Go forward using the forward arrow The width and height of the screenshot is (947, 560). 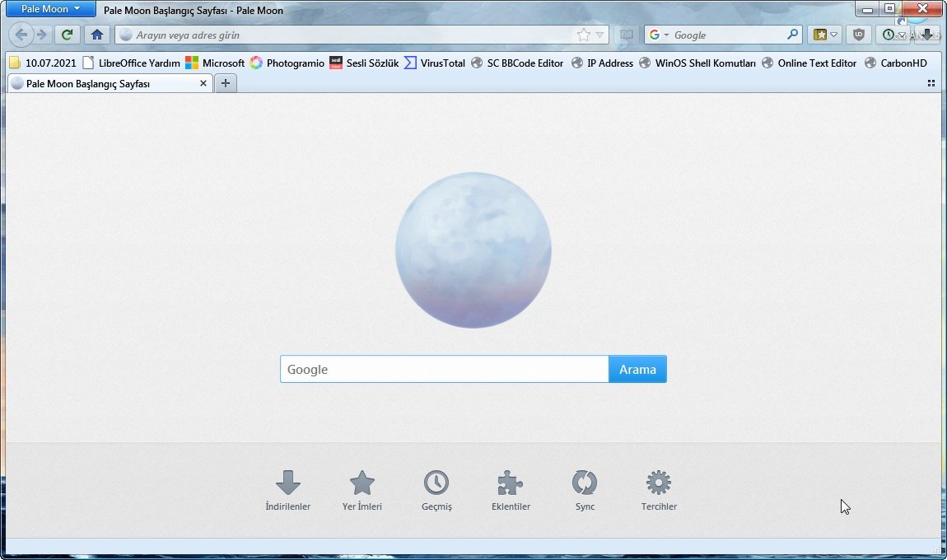tap(42, 35)
